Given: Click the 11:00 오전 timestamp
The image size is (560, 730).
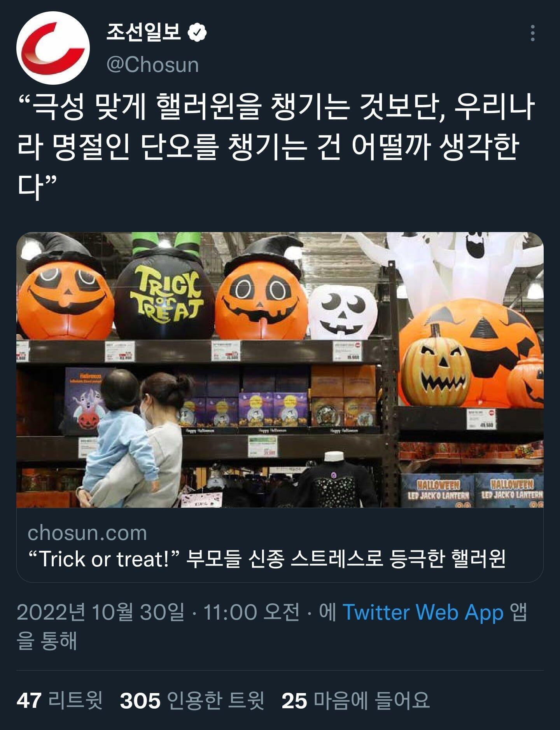Looking at the screenshot, I should [251, 613].
